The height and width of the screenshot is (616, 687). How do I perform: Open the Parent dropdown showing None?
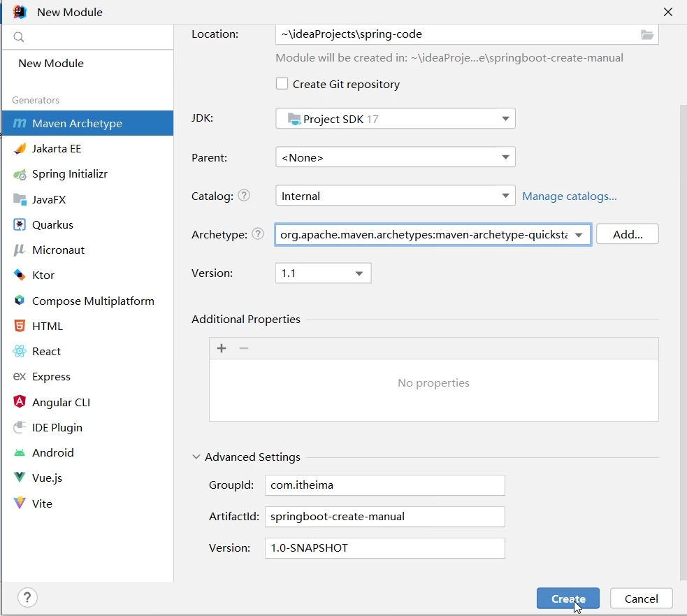pos(395,157)
